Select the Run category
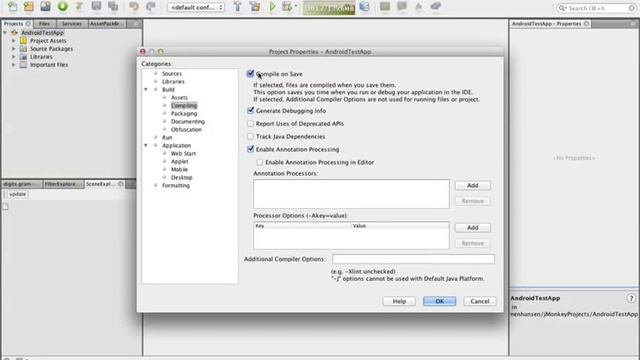 click(x=167, y=138)
